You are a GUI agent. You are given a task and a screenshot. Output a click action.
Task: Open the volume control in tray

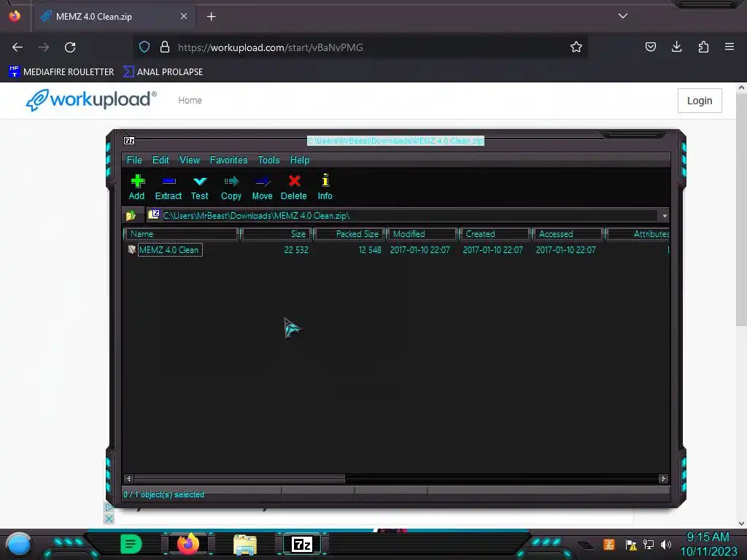666,544
